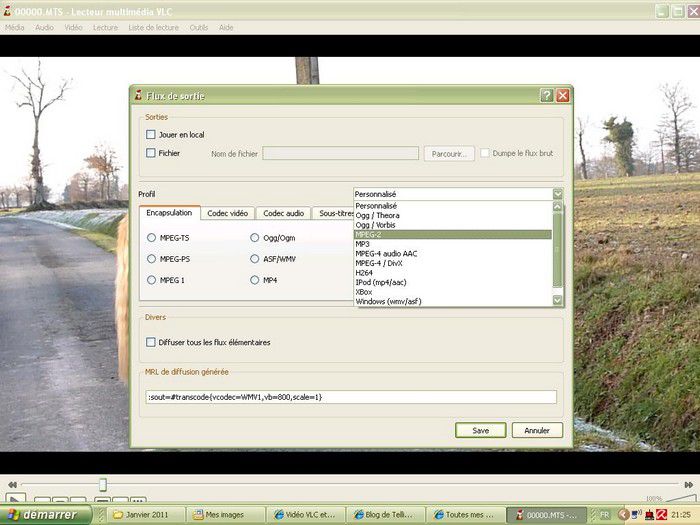Open Blog de Telli taskbar item
700x525 pixels.
click(385, 515)
